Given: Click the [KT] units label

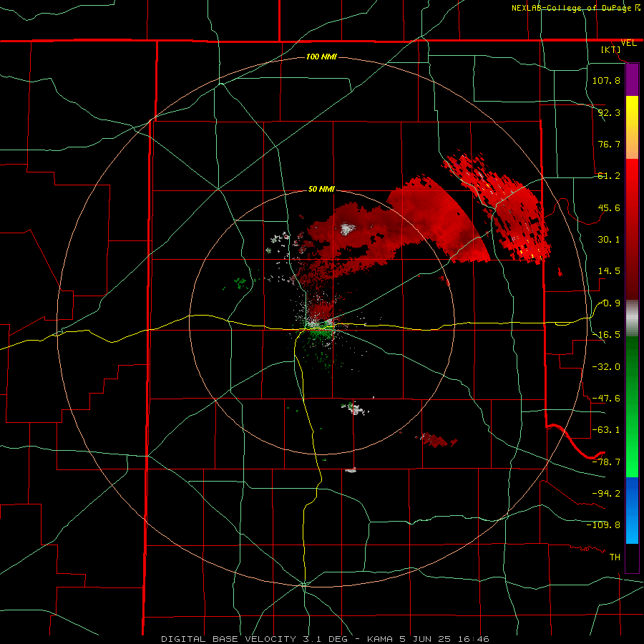Looking at the screenshot, I should [x=611, y=49].
